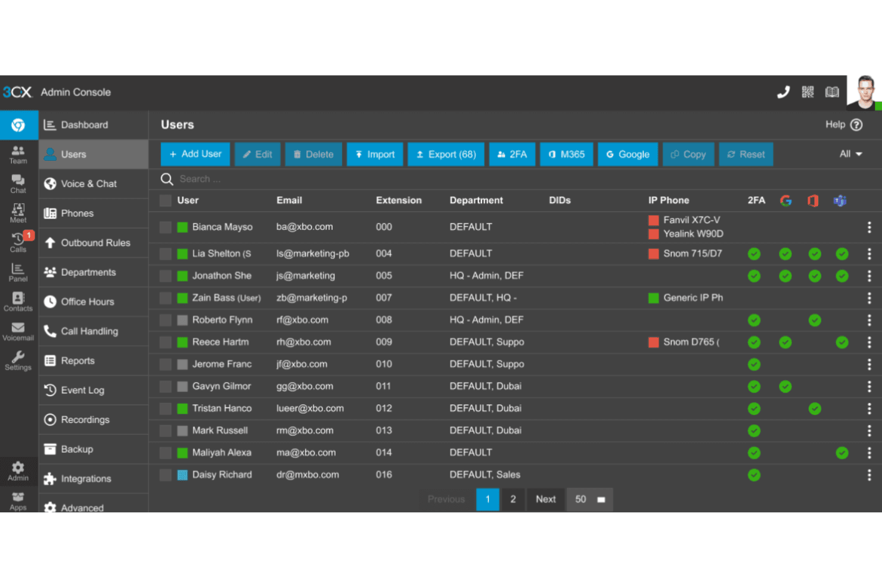Click the QR code icon in header
882x588 pixels.
[x=808, y=92]
